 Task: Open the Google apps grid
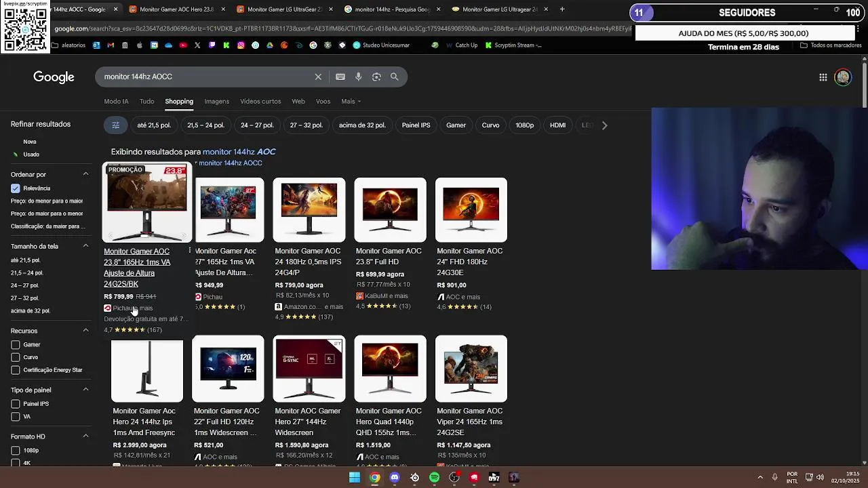pyautogui.click(x=823, y=77)
